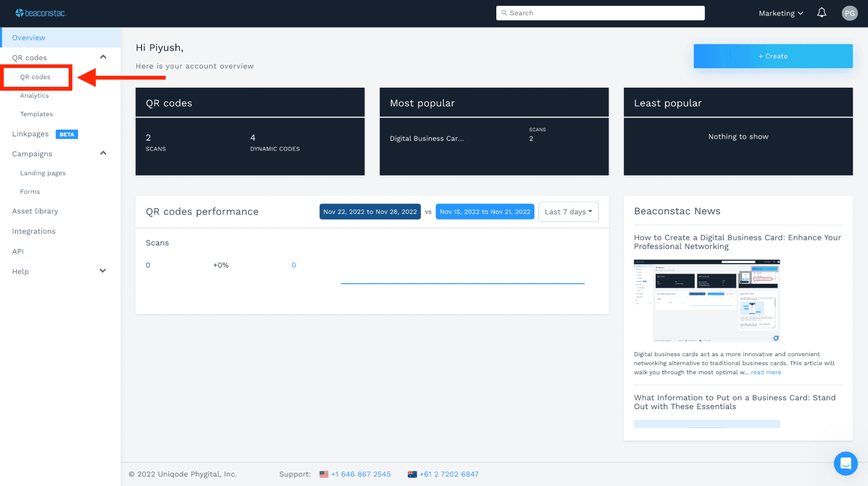The height and width of the screenshot is (486, 868).
Task: Open Forms in the sidebar
Action: (x=30, y=192)
